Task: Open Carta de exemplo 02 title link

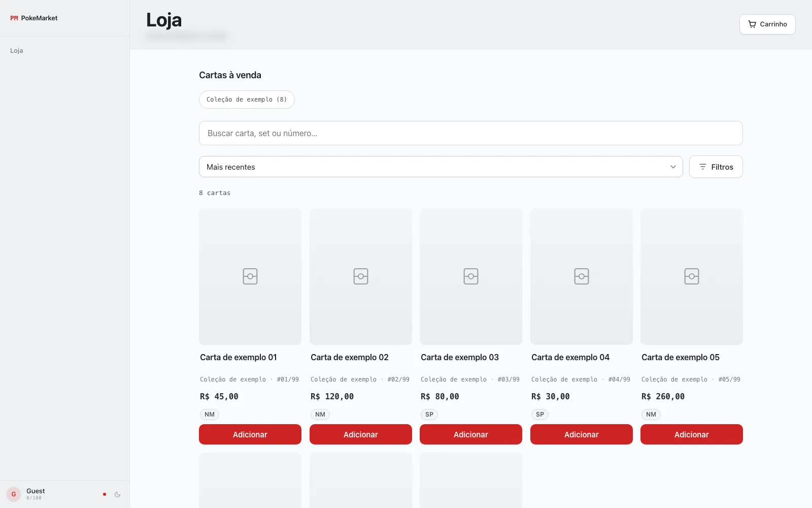Action: click(350, 357)
